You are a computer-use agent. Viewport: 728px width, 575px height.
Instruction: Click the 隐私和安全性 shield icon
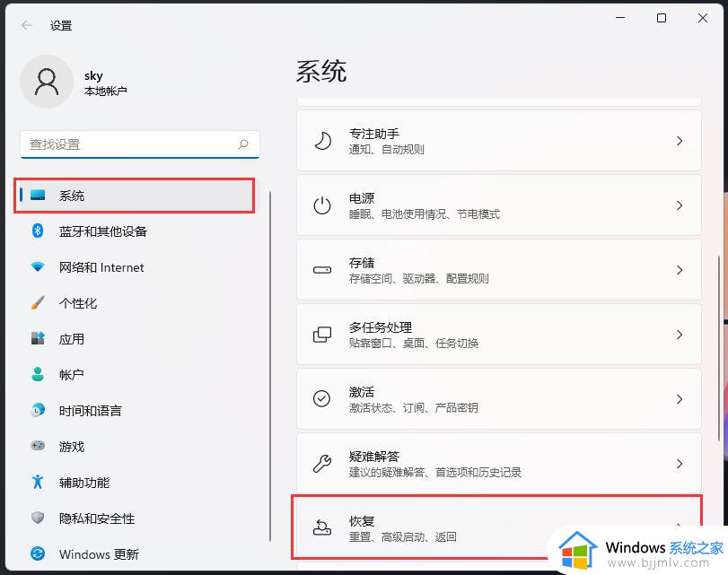[x=38, y=518]
